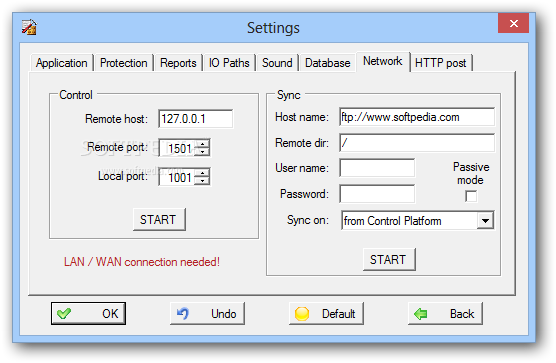Screen dimensions: 556x363
Task: Click the green left arrow Back icon
Action: [x=421, y=314]
